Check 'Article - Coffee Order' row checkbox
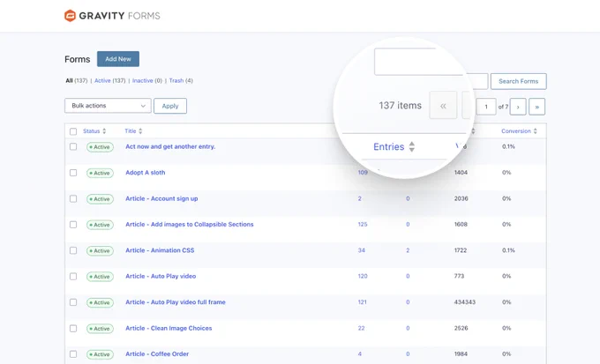 [73, 354]
